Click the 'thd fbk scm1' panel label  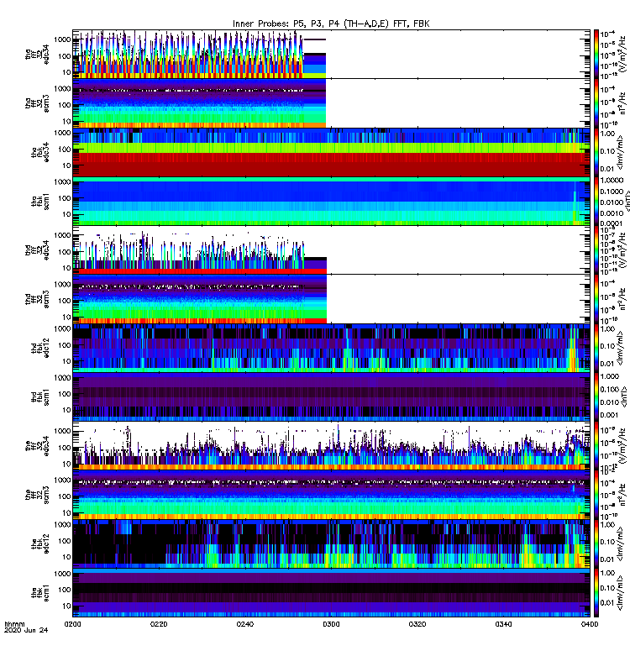pos(40,397)
